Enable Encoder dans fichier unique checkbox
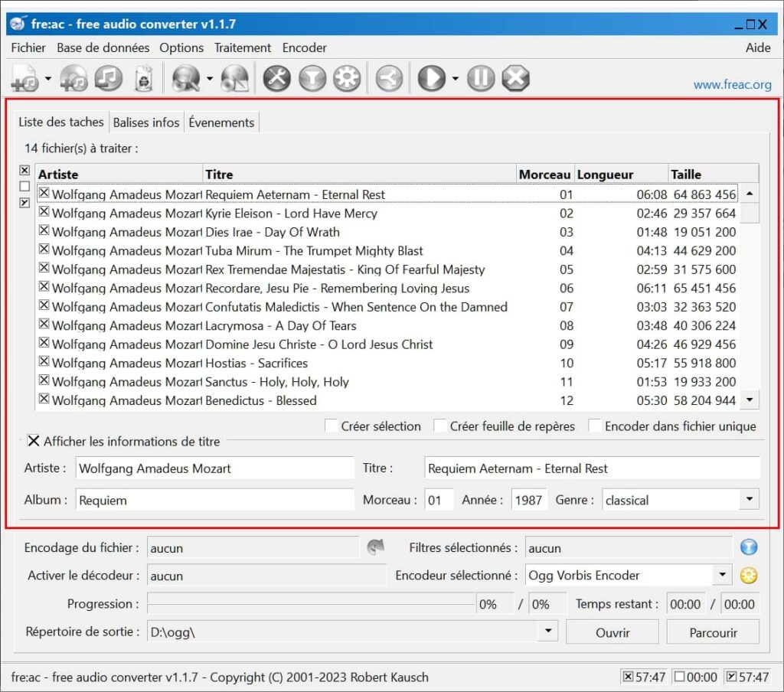Viewport: 784px width, 692px height. (594, 426)
